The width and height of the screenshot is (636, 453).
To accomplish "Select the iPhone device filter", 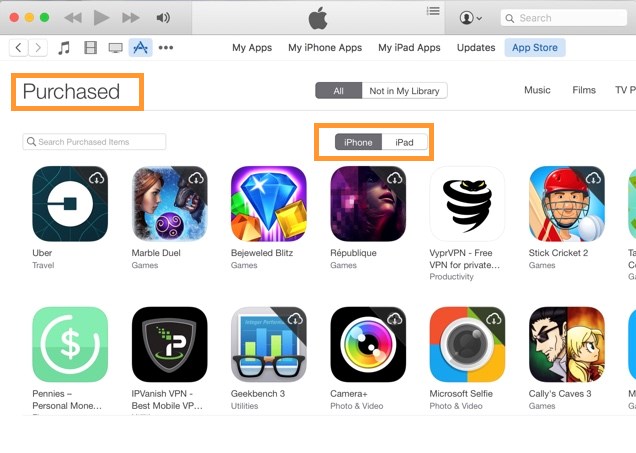I will click(x=358, y=142).
